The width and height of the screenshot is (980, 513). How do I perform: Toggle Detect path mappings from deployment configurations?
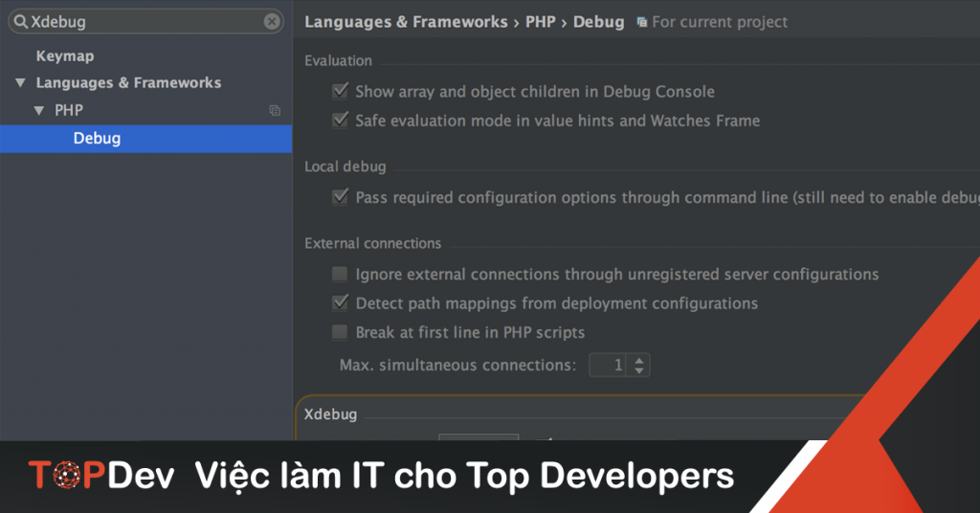tap(340, 303)
